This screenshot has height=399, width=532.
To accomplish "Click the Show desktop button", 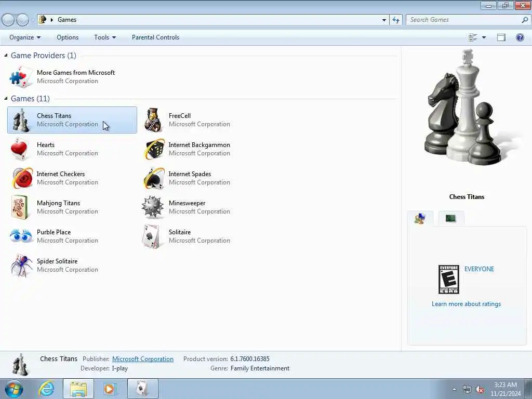I will coord(528,389).
